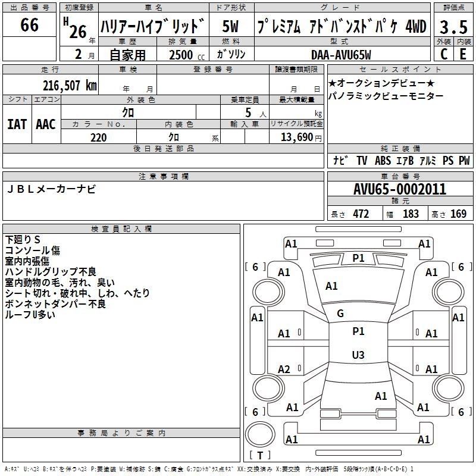Select the recycle deposit 13,690円
Viewport: 476px width, 476px height.
tap(301, 137)
